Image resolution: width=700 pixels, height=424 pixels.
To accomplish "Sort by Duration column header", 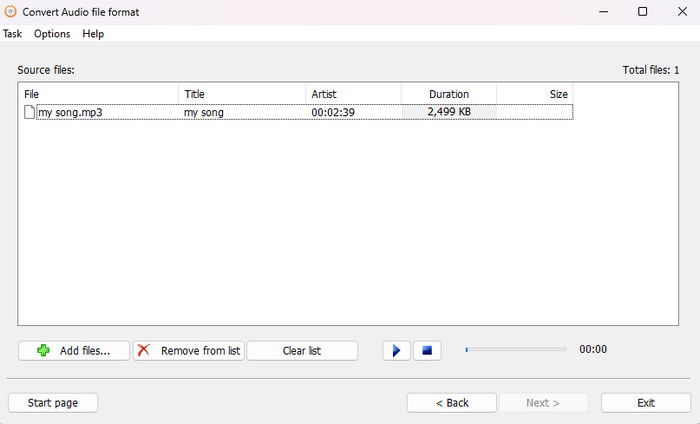I will (449, 94).
